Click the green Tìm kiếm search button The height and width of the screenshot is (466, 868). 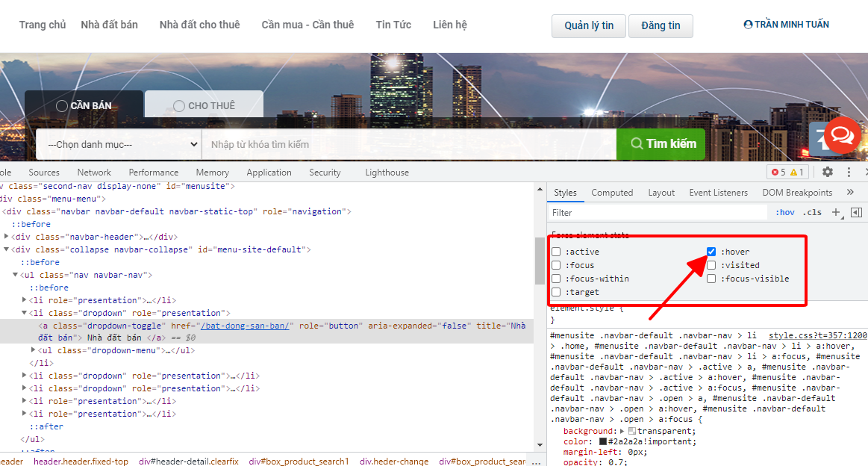click(661, 144)
